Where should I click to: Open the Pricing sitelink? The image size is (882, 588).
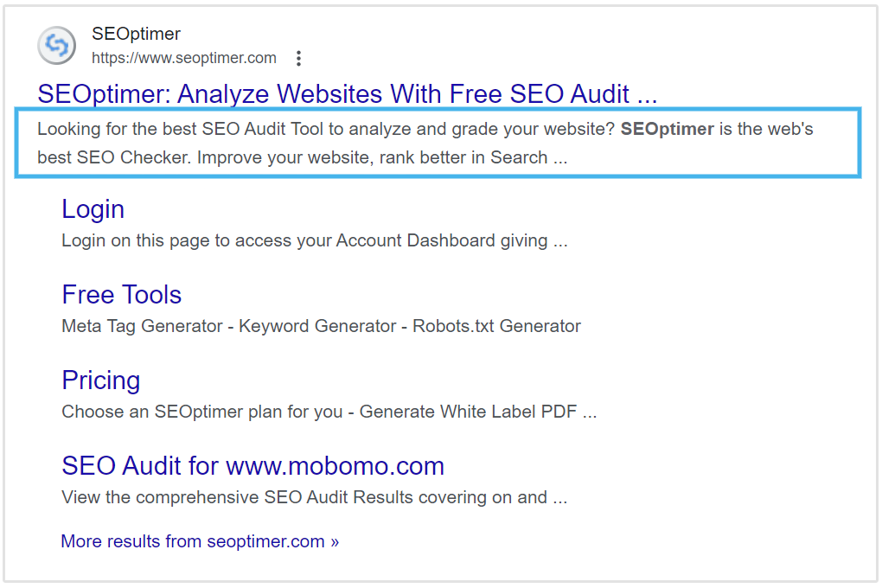[100, 380]
